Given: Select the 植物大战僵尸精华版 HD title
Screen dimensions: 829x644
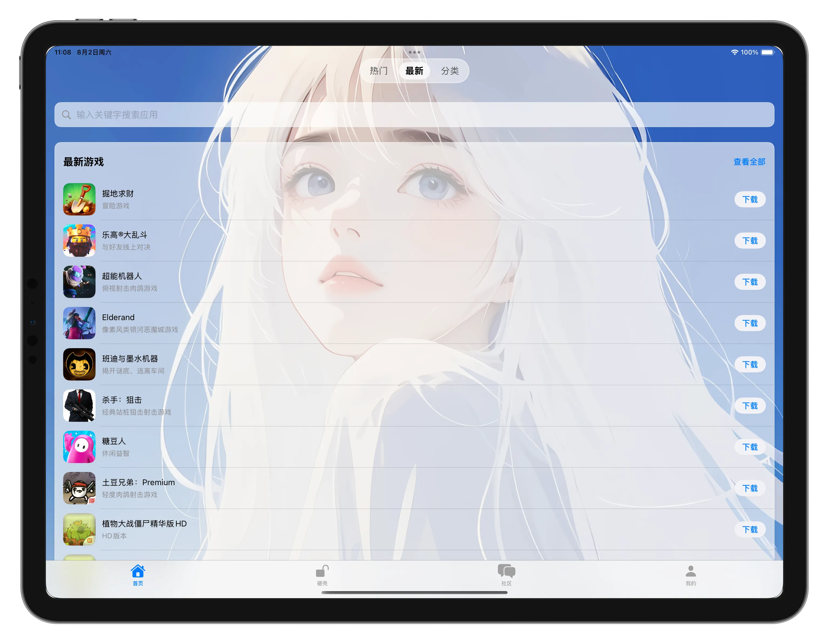Looking at the screenshot, I should coord(144,524).
